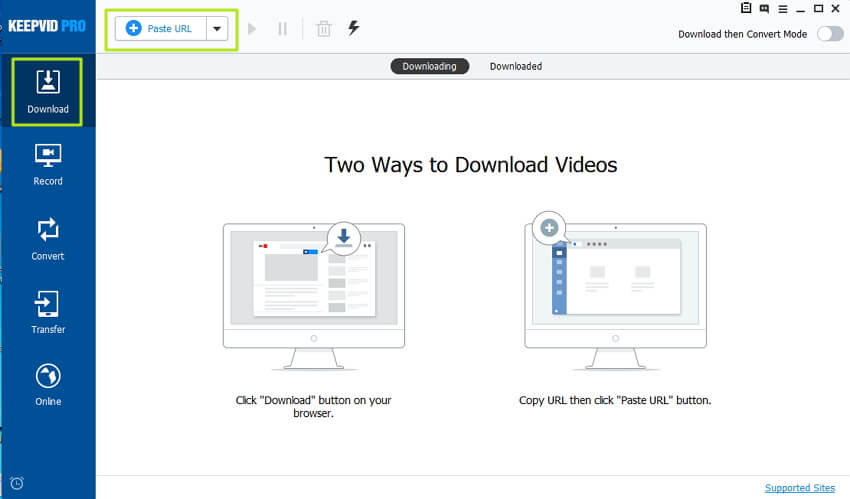Click the scheduler clock icon in sidebar
Viewport: 850px width, 499px height.
pyautogui.click(x=17, y=483)
